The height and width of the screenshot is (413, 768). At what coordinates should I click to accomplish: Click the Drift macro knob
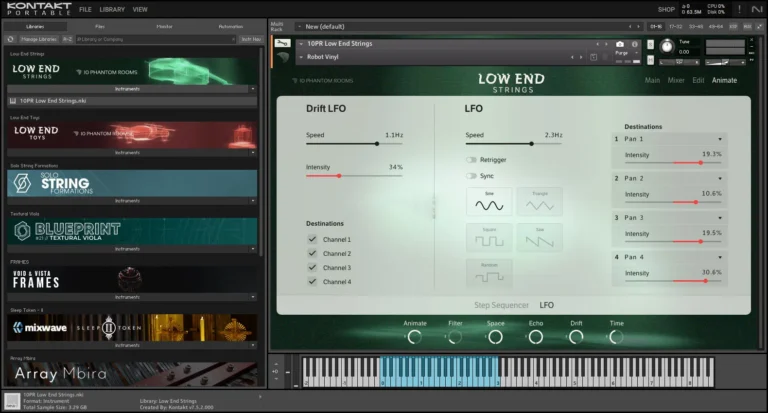tap(576, 337)
